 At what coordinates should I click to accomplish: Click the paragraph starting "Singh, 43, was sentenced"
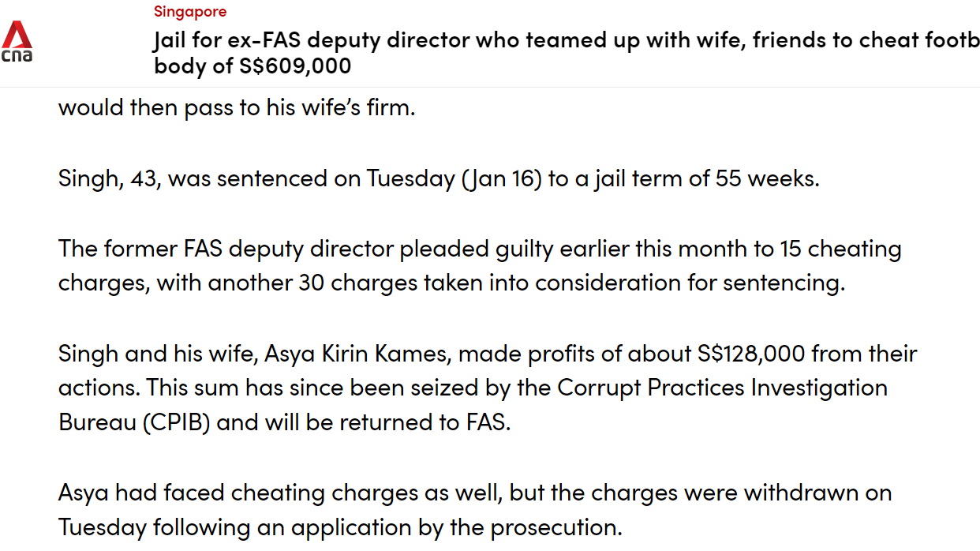click(x=440, y=178)
